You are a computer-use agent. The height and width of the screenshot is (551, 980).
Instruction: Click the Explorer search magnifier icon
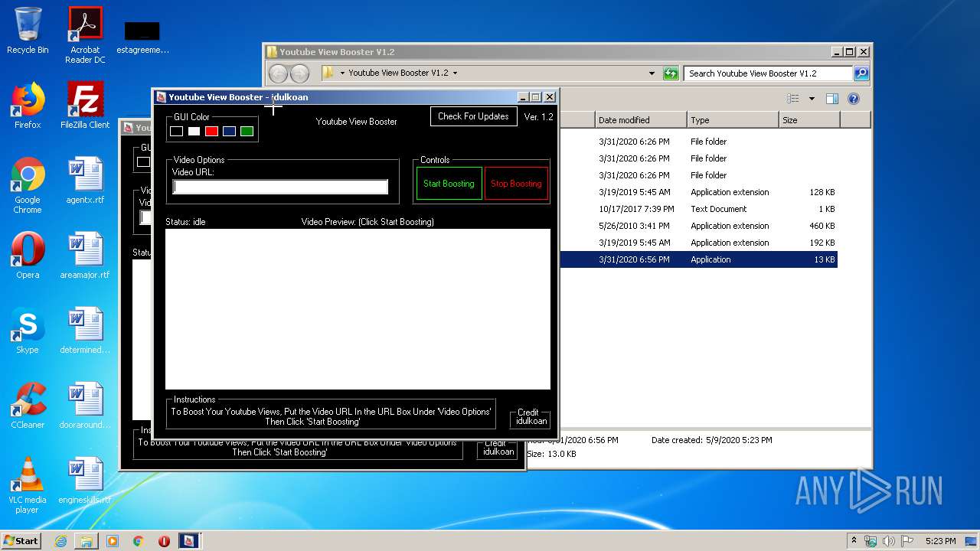(x=861, y=73)
